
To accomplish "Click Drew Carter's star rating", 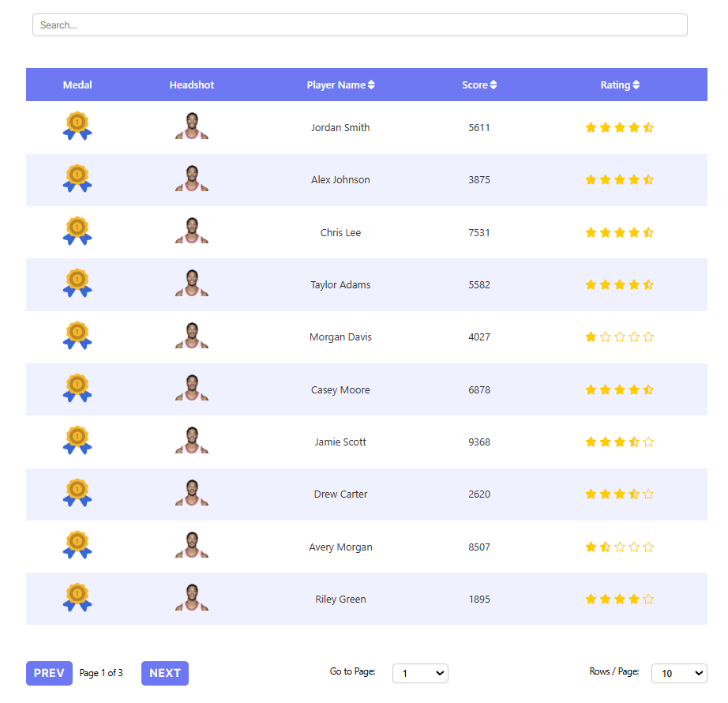I will click(619, 494).
